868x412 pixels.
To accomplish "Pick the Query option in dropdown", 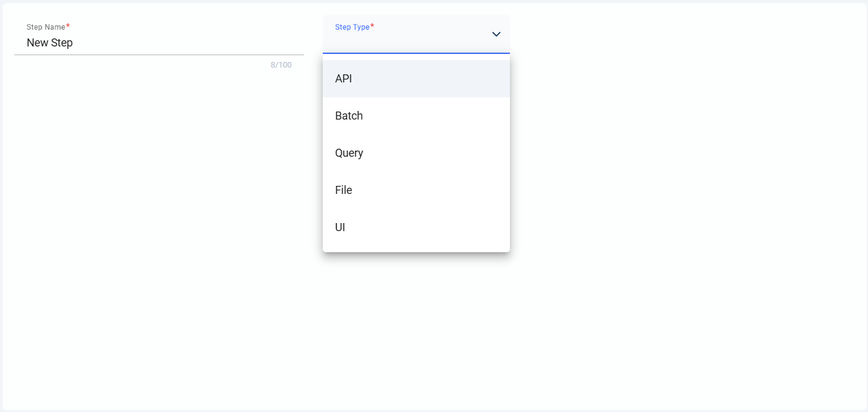I will coord(349,153).
